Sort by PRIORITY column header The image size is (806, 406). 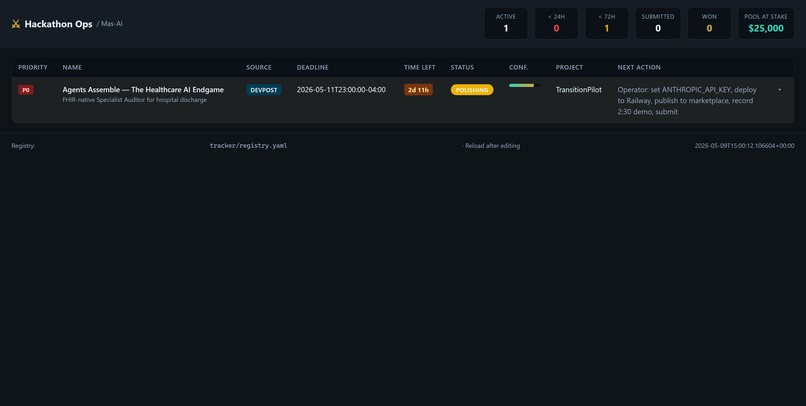tap(33, 67)
